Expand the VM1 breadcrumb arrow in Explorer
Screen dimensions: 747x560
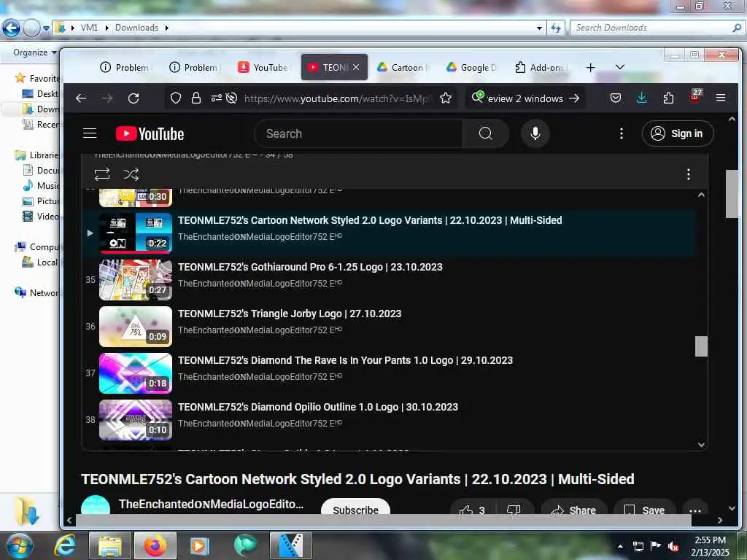pyautogui.click(x=107, y=28)
